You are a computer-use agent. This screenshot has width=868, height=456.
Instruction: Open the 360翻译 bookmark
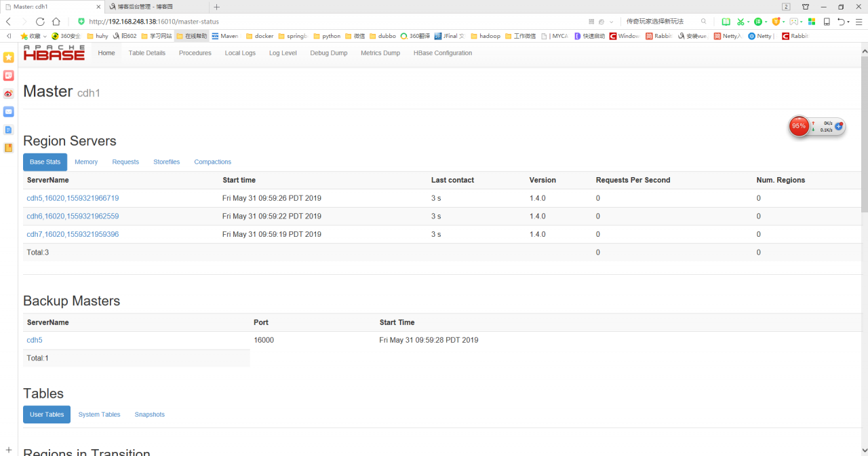click(x=416, y=36)
